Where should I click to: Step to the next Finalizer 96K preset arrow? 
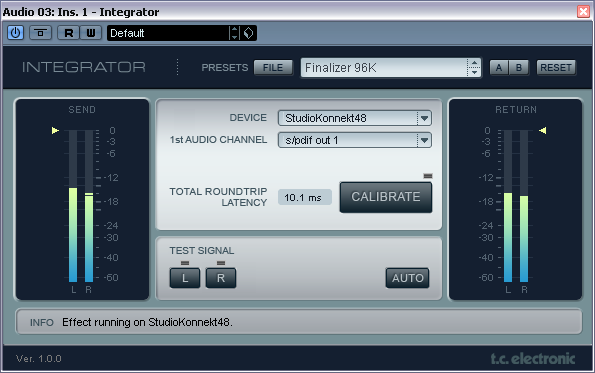pos(474,72)
